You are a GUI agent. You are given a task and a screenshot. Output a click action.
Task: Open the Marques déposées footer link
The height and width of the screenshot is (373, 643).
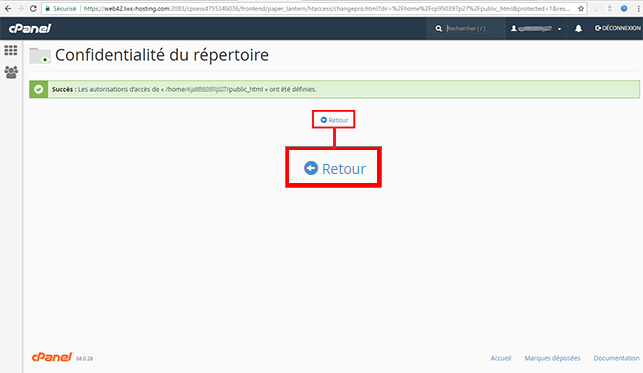click(x=552, y=358)
